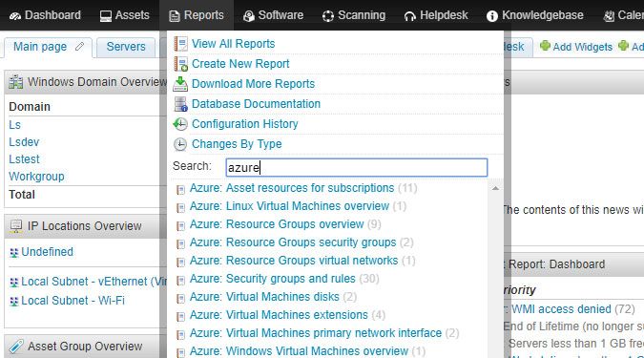Screen dimensions: 644x358
Task: Open the Assets menu
Action: point(124,15)
